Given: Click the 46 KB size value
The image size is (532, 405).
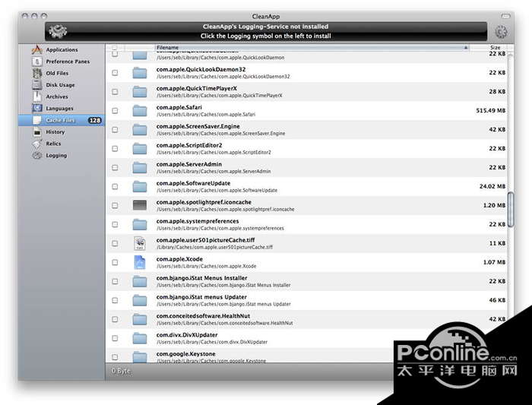Looking at the screenshot, I should click(497, 300).
